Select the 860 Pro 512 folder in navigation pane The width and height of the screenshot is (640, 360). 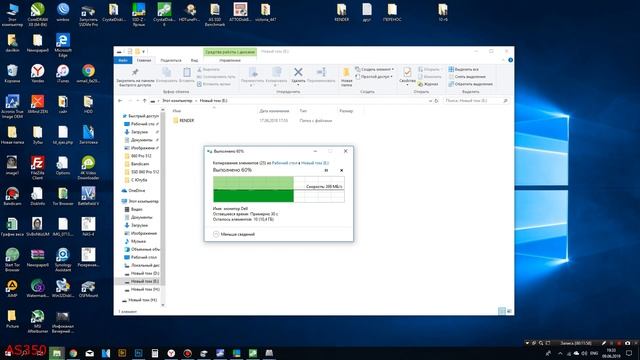pyautogui.click(x=138, y=156)
